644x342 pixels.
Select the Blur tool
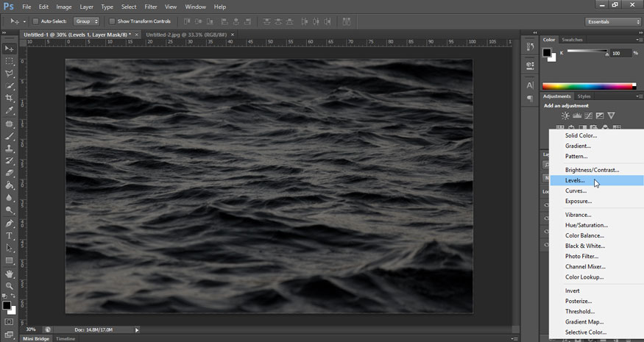9,198
